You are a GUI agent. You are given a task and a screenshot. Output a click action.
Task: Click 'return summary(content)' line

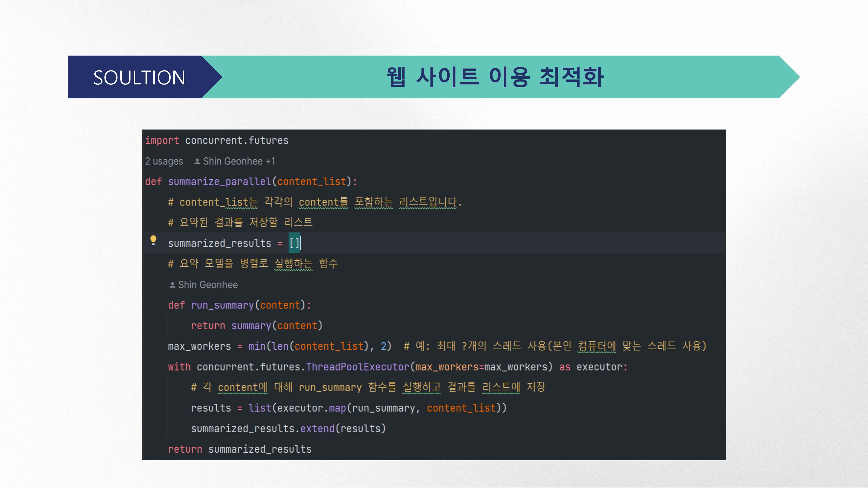coord(256,326)
